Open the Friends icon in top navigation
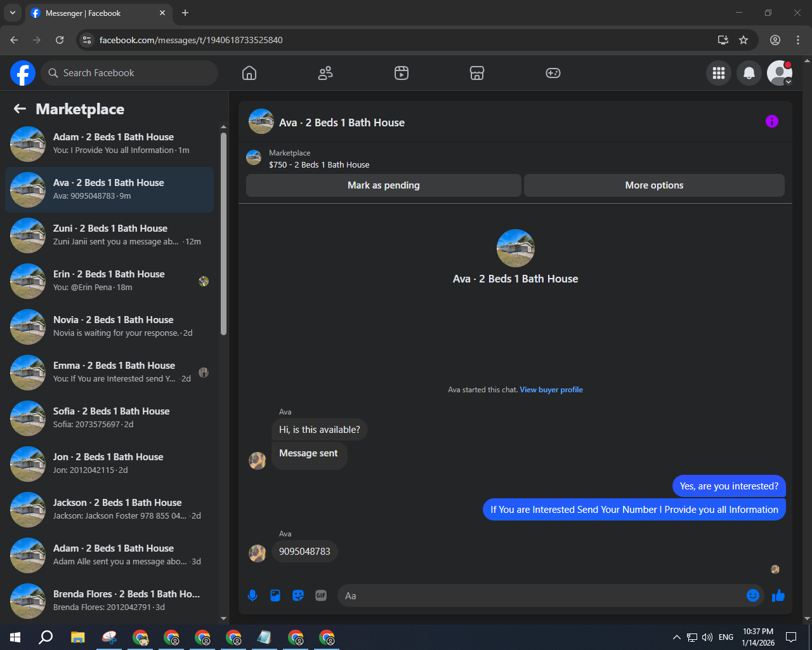 tap(325, 73)
